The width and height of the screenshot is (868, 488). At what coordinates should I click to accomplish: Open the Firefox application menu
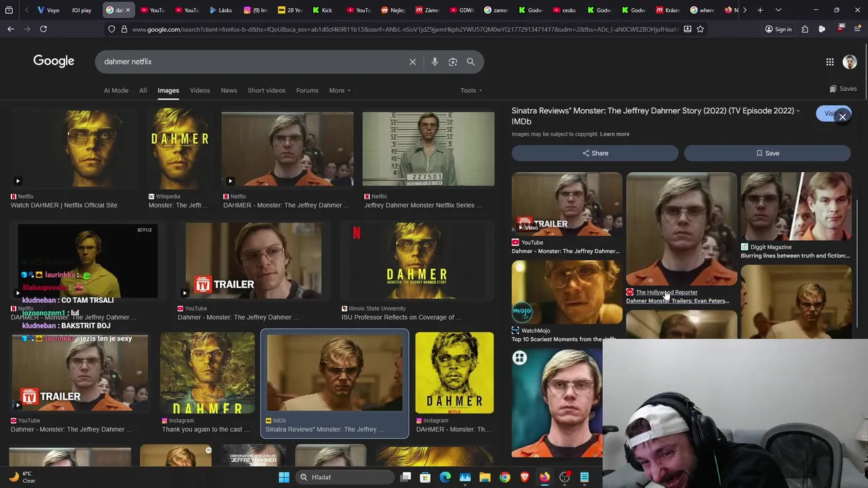pos(856,29)
